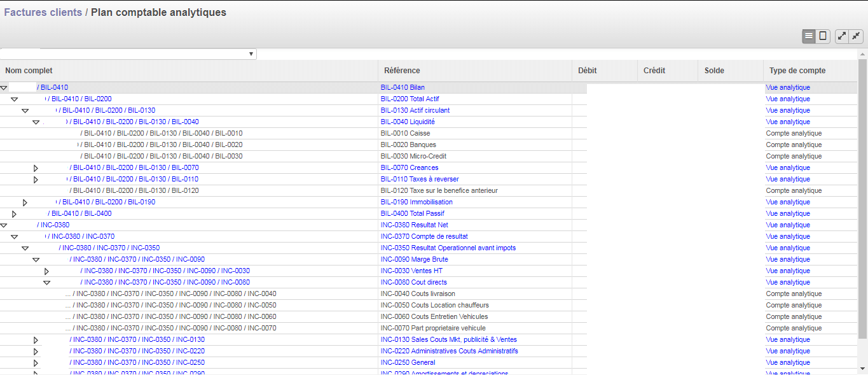Expand the BIL-0110 Taxes à reverser row
The width and height of the screenshot is (868, 375).
(36, 180)
